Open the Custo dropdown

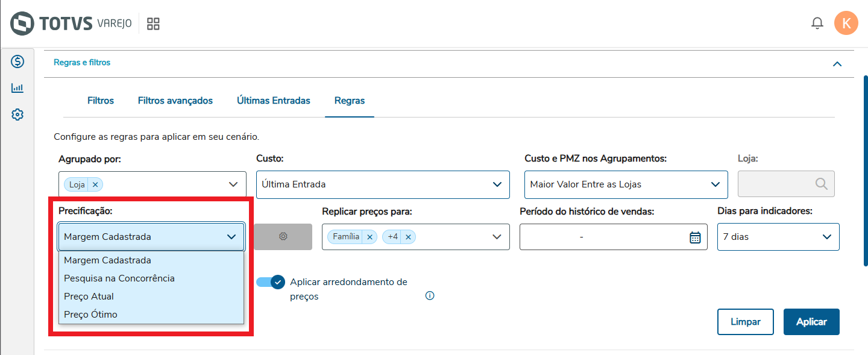383,184
